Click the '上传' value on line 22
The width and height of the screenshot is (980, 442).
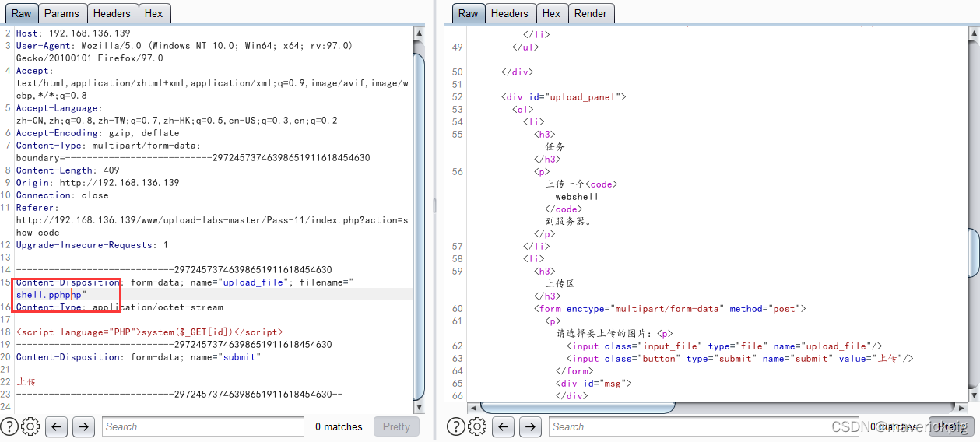click(26, 382)
